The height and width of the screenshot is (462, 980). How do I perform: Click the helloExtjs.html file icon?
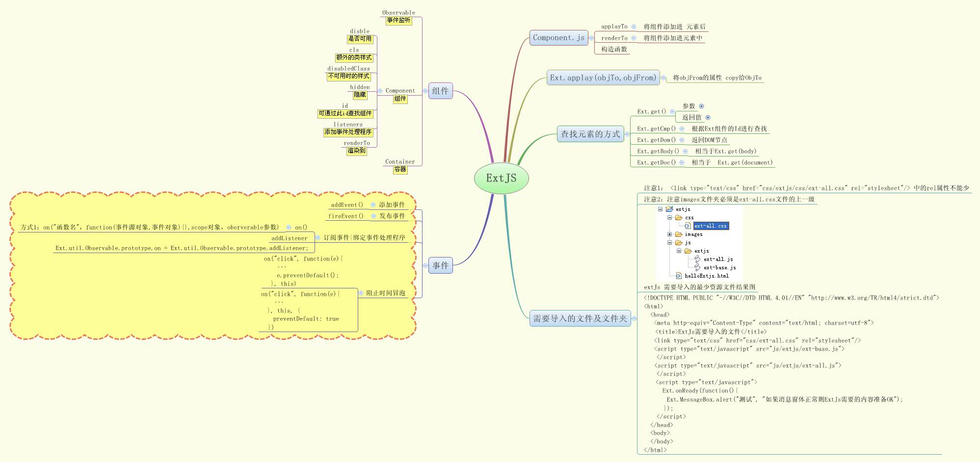pos(679,276)
